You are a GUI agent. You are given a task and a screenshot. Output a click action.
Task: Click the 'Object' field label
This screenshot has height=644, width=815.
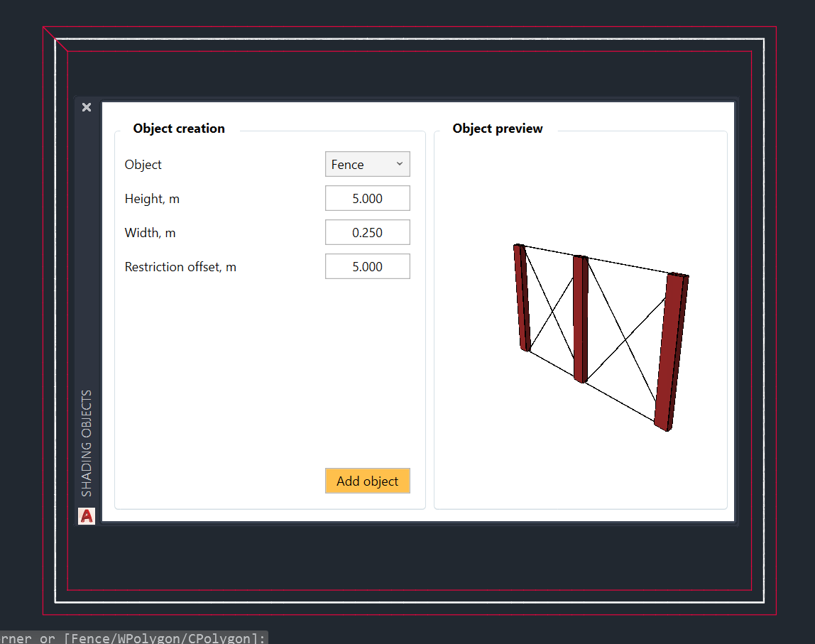pyautogui.click(x=143, y=165)
